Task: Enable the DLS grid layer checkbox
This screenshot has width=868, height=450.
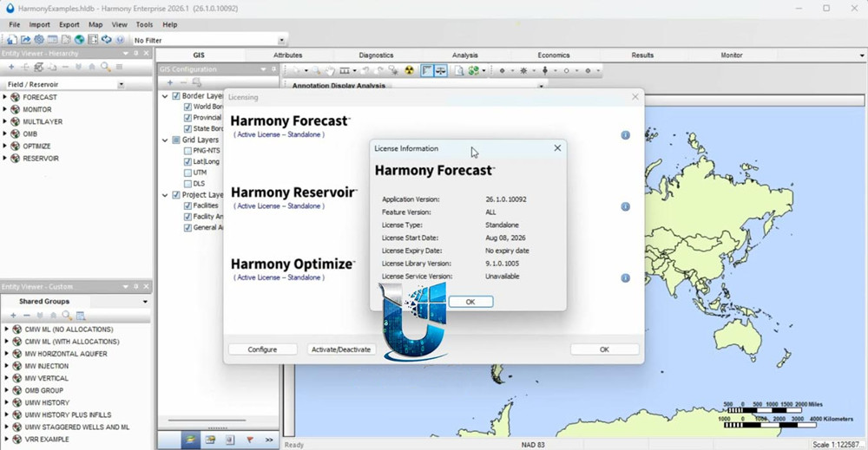Action: [187, 184]
